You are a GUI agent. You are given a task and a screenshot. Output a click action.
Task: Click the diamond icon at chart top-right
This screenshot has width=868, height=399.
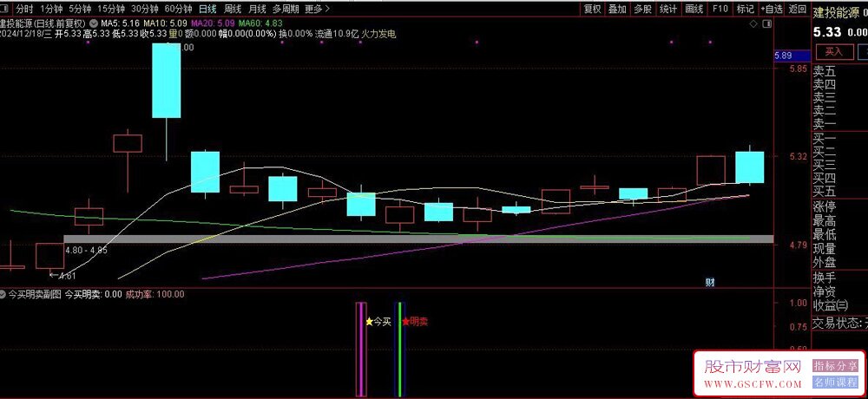(753, 23)
